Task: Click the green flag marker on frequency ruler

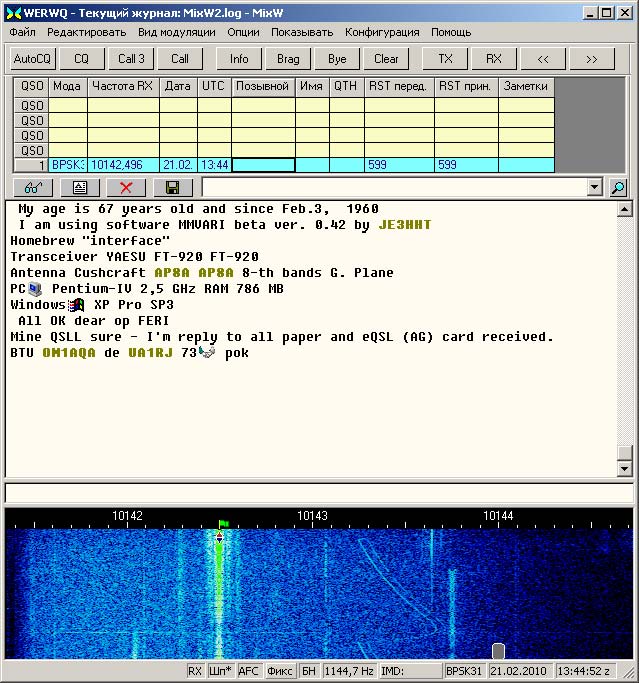Action: tap(223, 524)
